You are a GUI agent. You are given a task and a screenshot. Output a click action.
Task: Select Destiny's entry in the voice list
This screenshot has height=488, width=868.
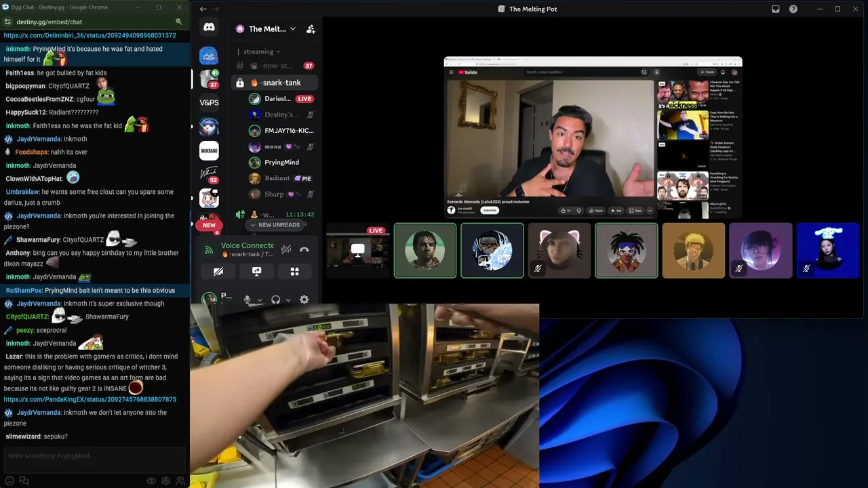[281, 115]
